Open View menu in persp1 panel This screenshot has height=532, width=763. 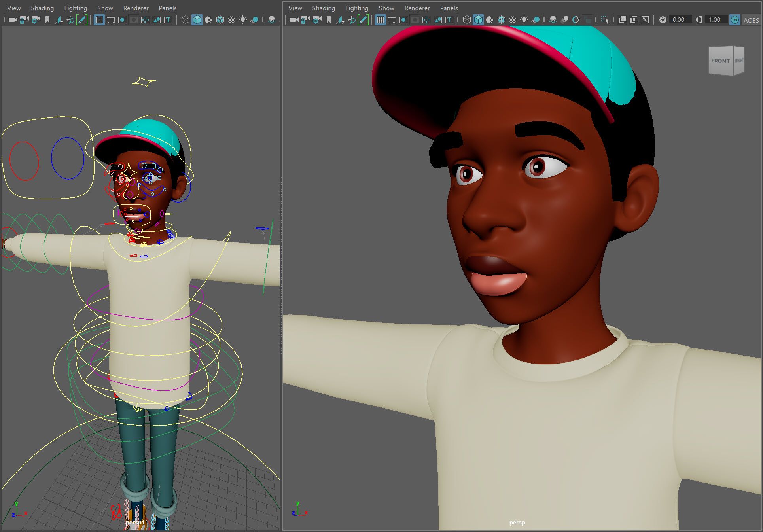14,8
